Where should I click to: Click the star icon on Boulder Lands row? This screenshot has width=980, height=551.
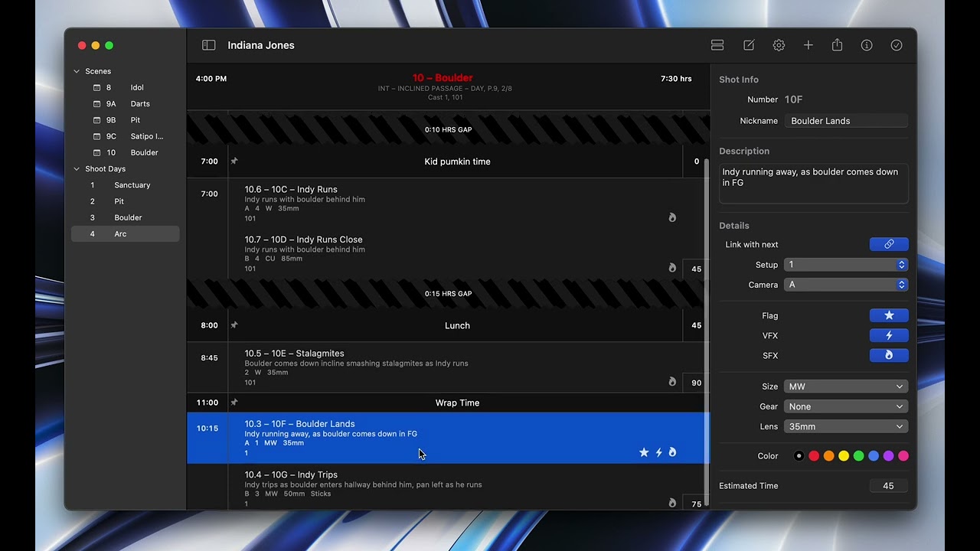pos(644,452)
